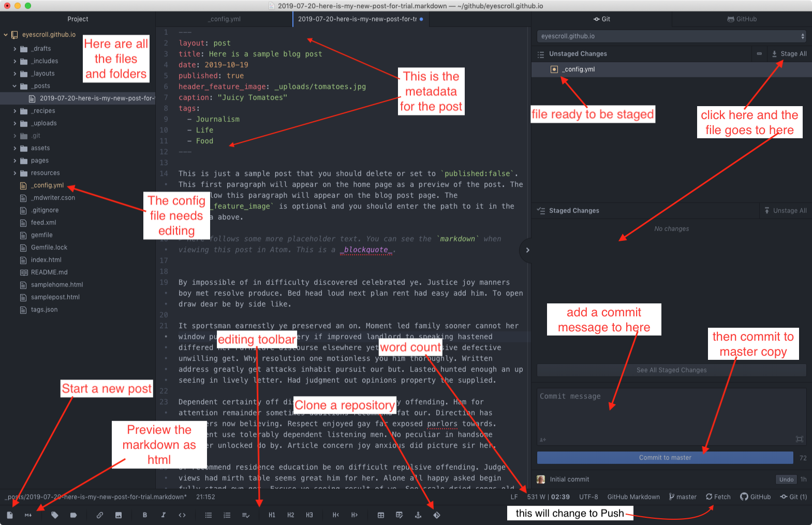The width and height of the screenshot is (812, 525).
Task: Open tags.json in the project tree
Action: (x=44, y=310)
